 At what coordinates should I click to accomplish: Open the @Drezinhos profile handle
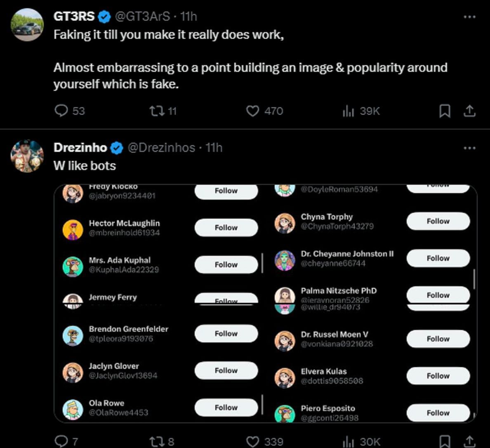pyautogui.click(x=161, y=148)
